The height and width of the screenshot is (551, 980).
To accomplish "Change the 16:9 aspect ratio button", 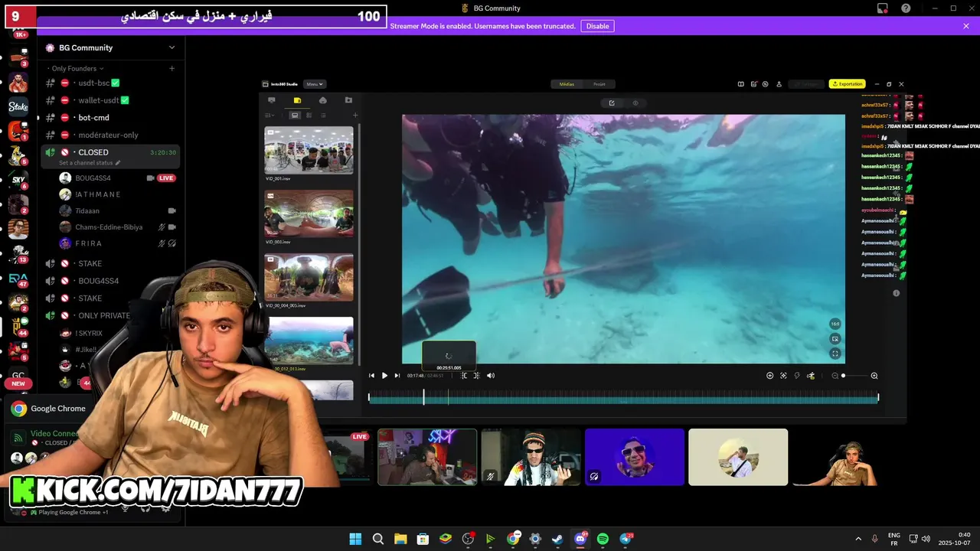I will (x=835, y=324).
